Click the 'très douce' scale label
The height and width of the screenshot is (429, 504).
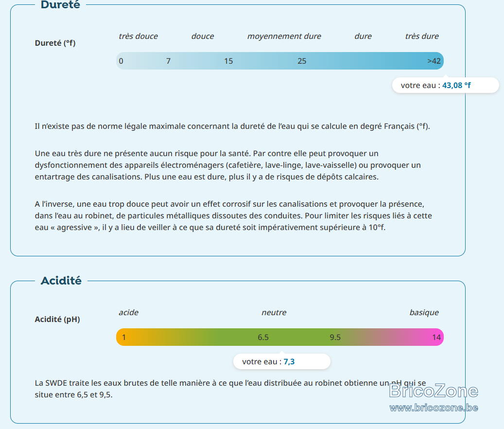(138, 36)
